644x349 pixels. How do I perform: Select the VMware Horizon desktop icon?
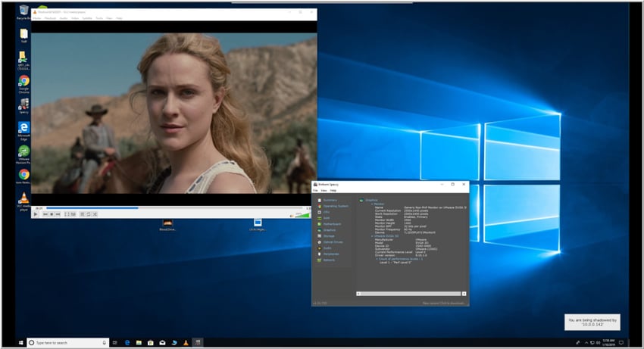click(23, 154)
